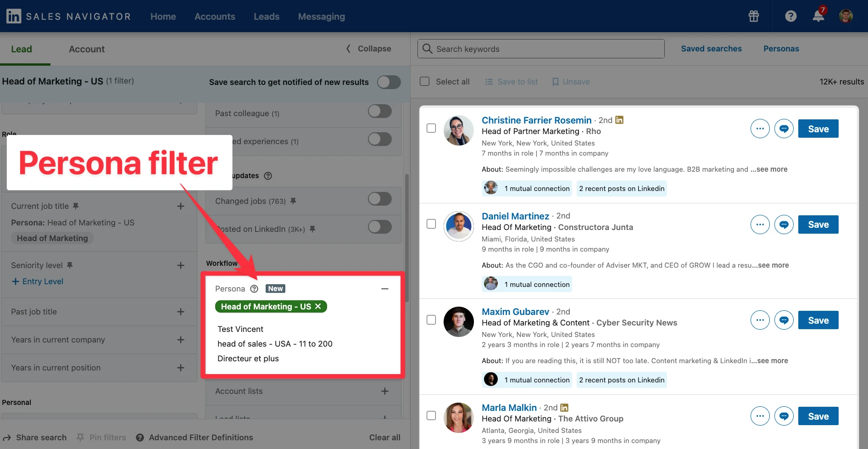Expand the Past job title filter
This screenshot has width=868, height=449.
point(181,312)
